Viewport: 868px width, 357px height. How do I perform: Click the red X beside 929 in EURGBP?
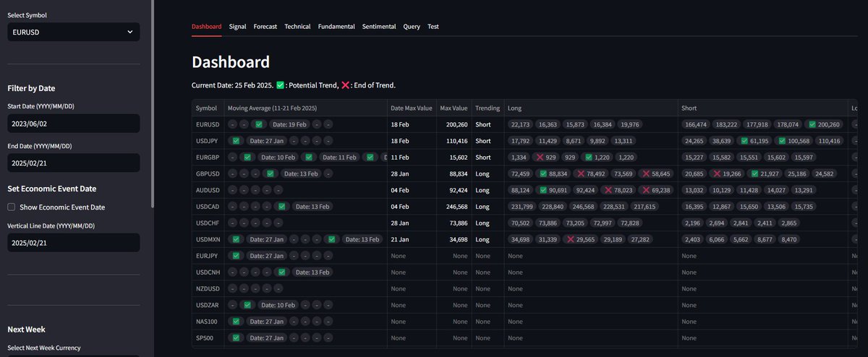tap(540, 158)
